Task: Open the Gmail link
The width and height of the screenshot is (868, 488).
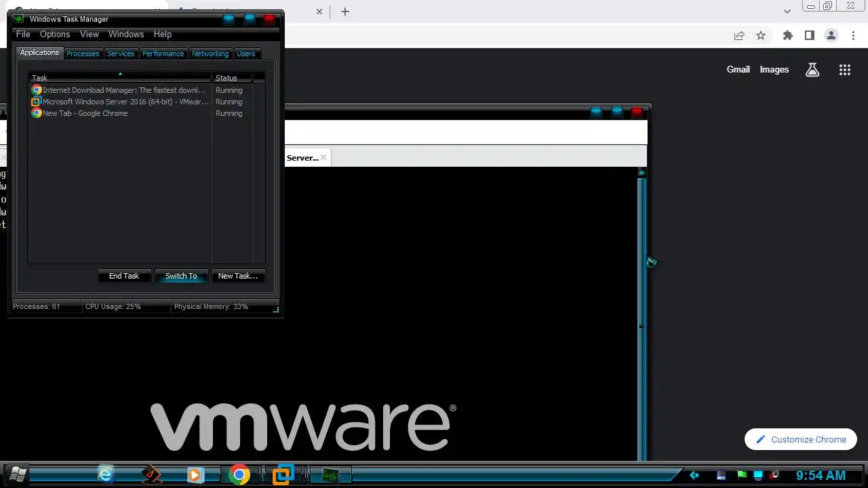Action: (x=738, y=69)
